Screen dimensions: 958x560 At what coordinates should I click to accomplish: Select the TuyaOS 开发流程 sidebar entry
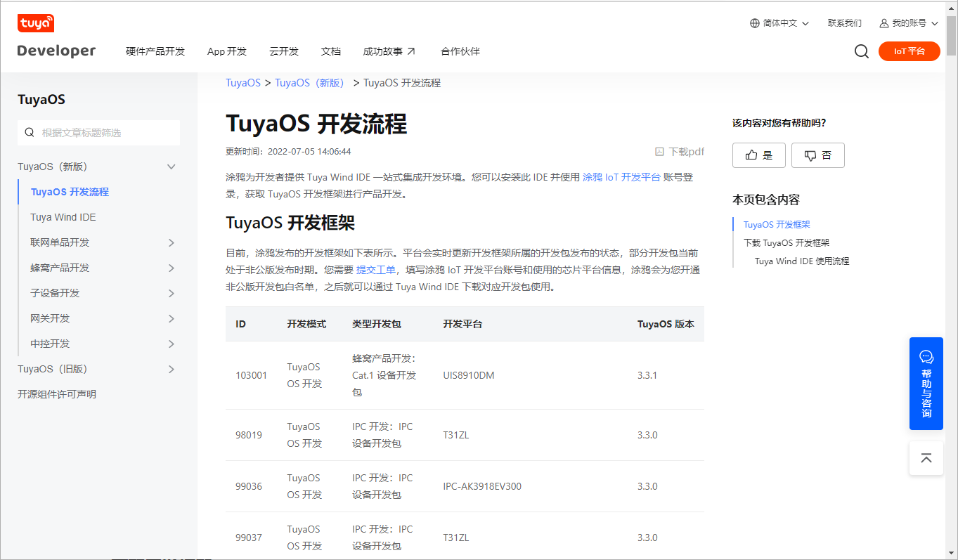(x=71, y=191)
